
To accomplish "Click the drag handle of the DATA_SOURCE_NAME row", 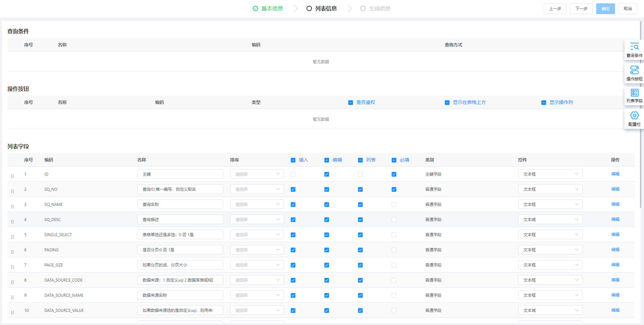I will point(12,297).
